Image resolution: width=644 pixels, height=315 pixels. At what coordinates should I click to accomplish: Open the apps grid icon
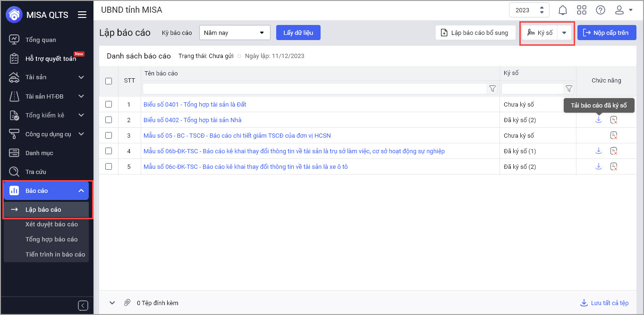[x=582, y=10]
